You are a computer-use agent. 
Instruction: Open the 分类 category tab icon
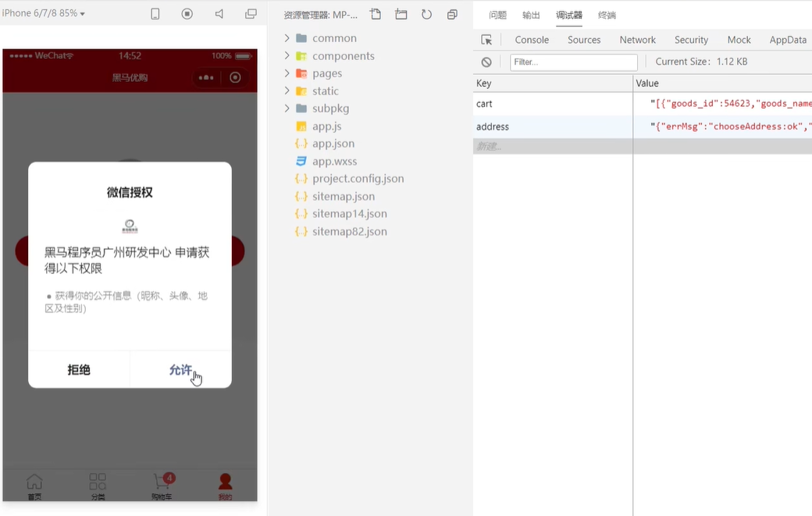pos(98,486)
